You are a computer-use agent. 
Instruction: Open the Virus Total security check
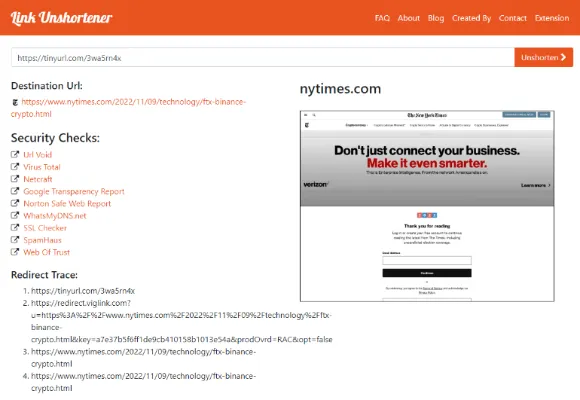[42, 167]
